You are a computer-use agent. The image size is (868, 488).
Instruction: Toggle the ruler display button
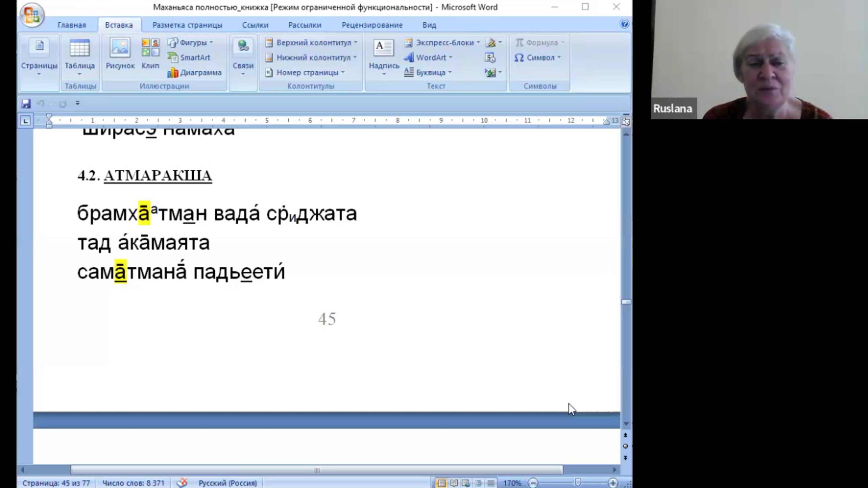click(x=626, y=122)
